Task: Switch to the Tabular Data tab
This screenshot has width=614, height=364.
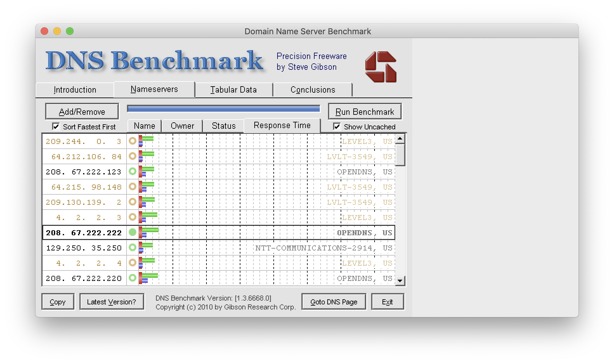Action: coord(233,90)
